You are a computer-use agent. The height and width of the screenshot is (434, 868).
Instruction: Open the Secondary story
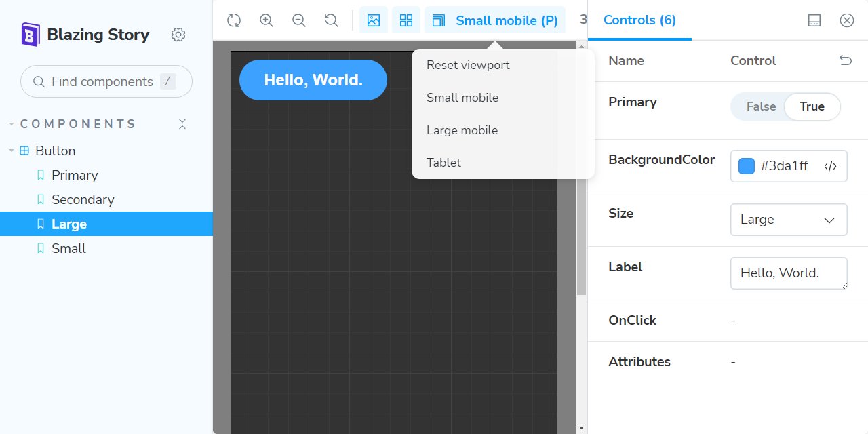coord(83,199)
